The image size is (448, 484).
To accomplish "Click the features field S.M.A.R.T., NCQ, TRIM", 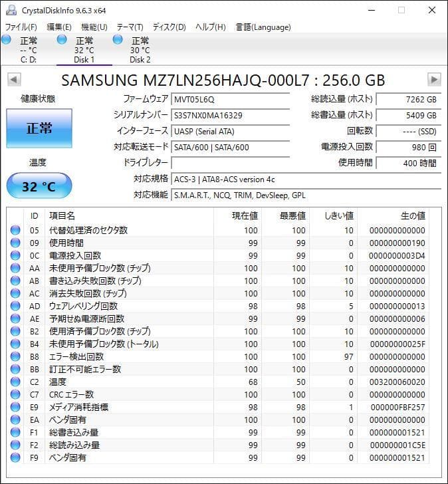I will pyautogui.click(x=306, y=195).
